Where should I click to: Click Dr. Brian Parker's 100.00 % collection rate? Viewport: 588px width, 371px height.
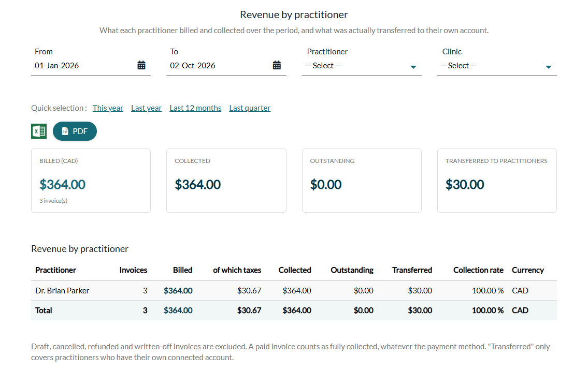click(x=487, y=291)
